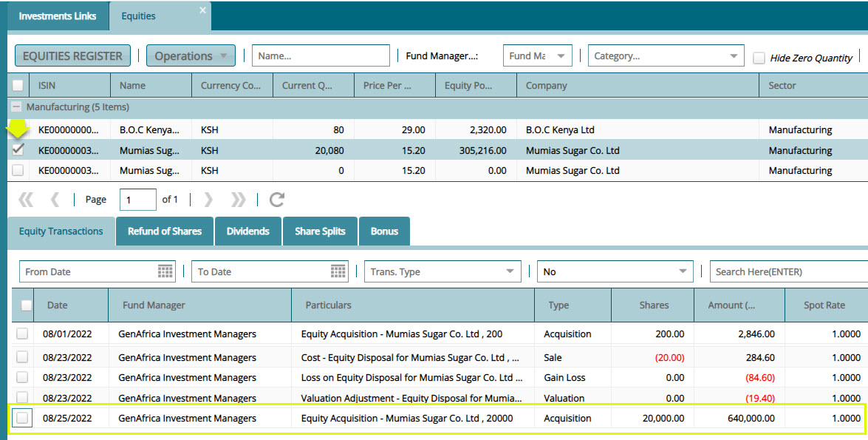Select the Loss on Equity Disposal checkbox
Screen dimensions: 868x440
pos(22,377)
